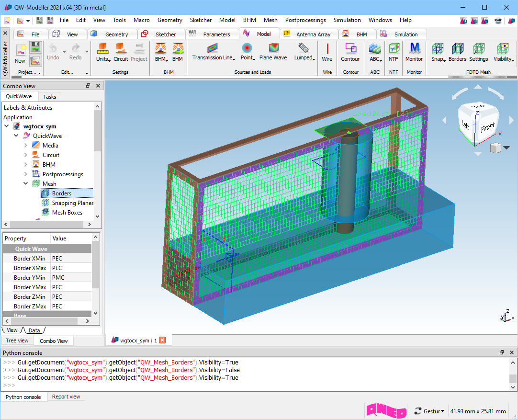
Task: Collapse the wgtocx_sym tree node
Action: pos(7,126)
